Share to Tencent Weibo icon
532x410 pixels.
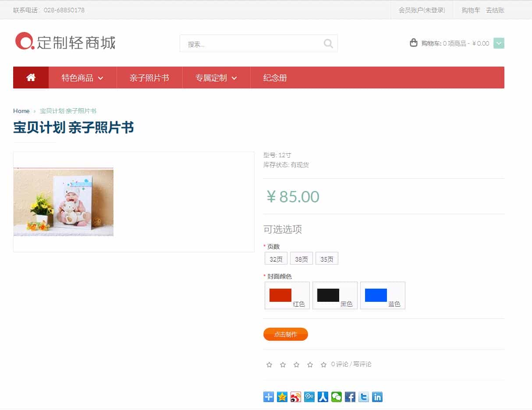click(309, 397)
